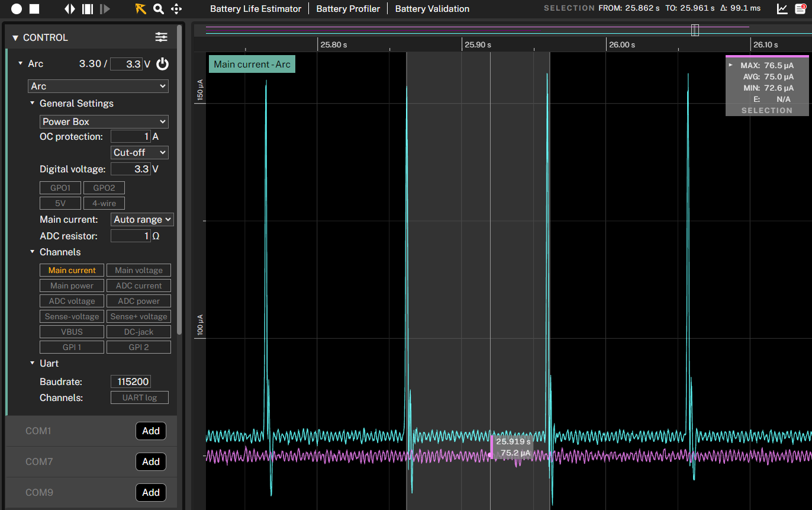812x510 pixels.
Task: Open the Battery Validation view
Action: point(432,9)
